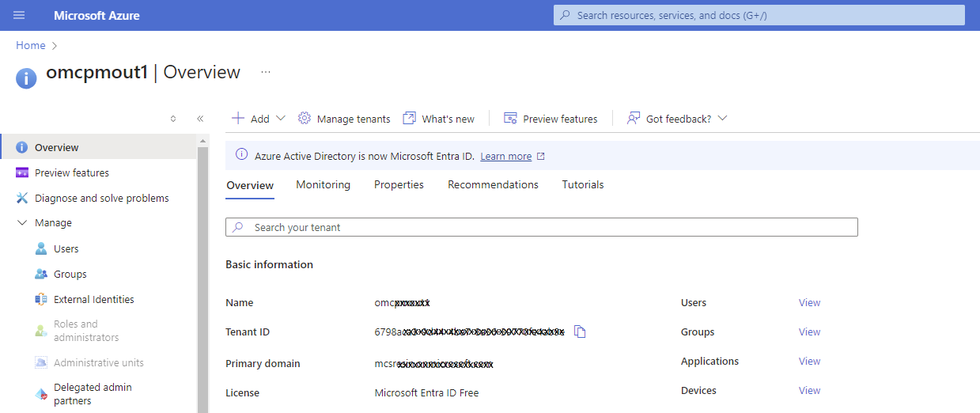Open Users in the sidebar
Viewport: 980px width, 413px height.
(66, 248)
